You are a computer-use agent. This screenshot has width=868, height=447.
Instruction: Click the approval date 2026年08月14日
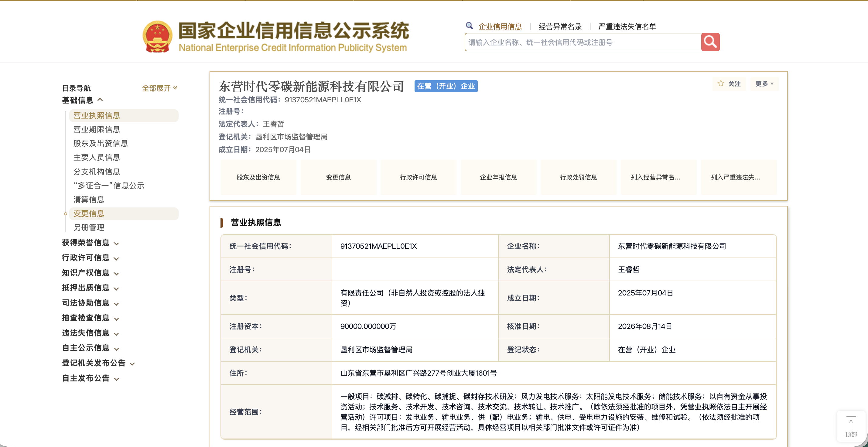[645, 326]
